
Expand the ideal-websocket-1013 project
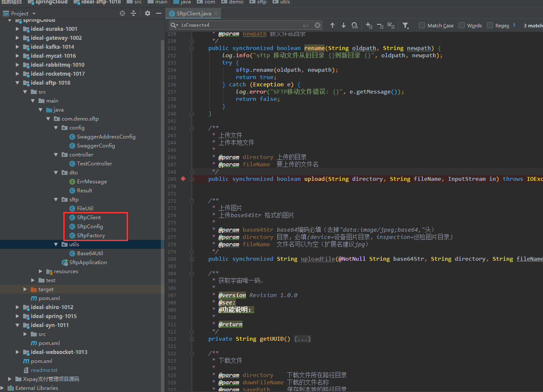pyautogui.click(x=17, y=352)
